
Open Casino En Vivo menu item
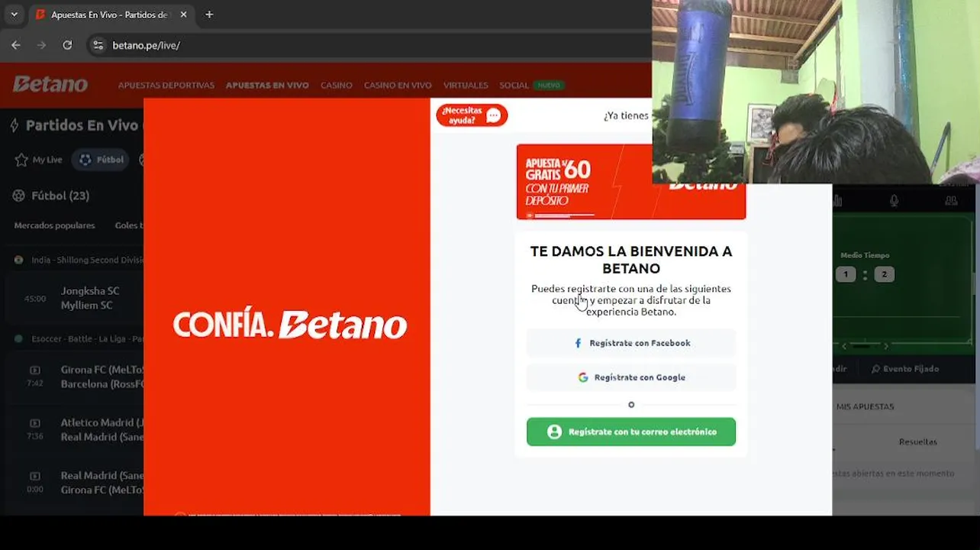(398, 86)
